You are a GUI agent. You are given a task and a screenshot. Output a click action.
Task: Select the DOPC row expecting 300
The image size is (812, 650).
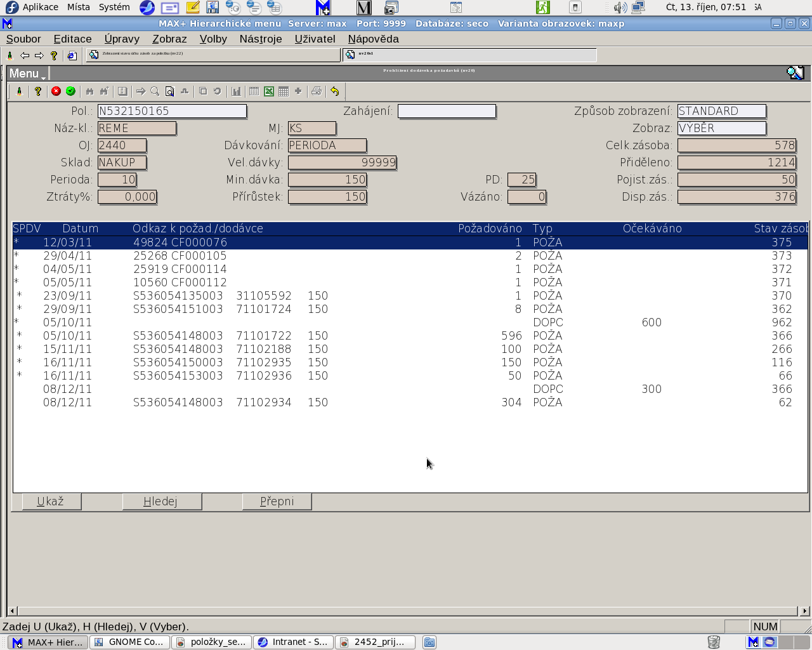click(410, 389)
